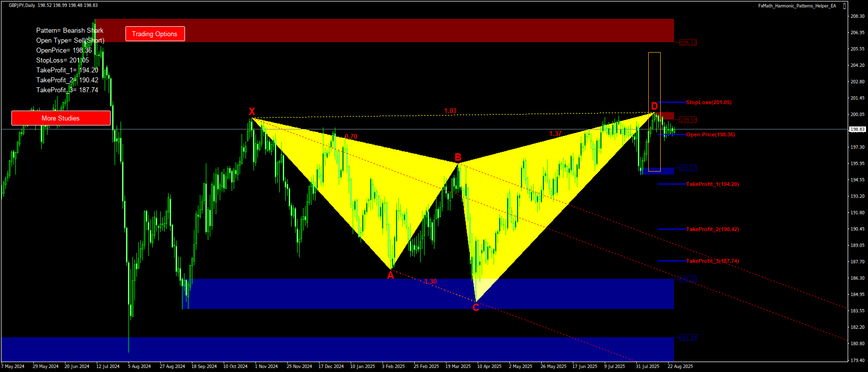
Task: Click the Open Price(198.36) line label
Action: coord(710,135)
